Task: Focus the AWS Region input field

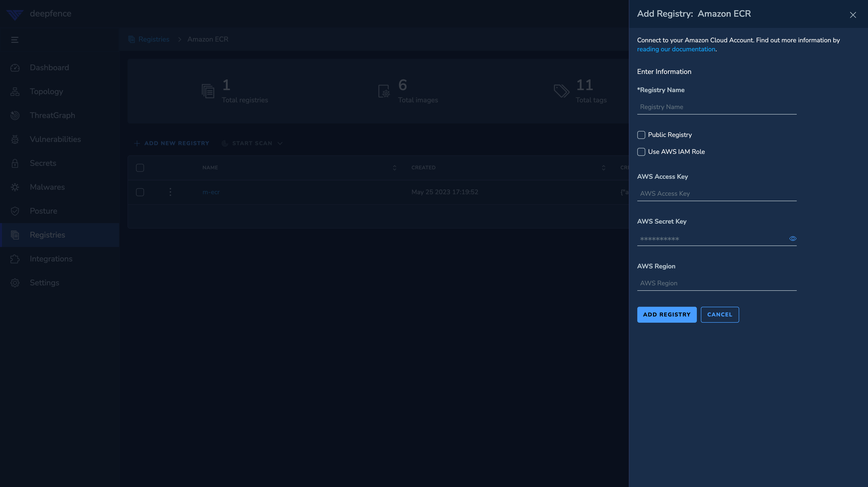Action: pos(717,283)
